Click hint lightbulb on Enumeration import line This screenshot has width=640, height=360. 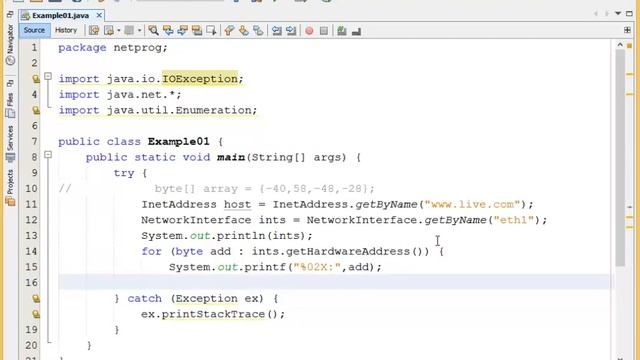pyautogui.click(x=36, y=110)
